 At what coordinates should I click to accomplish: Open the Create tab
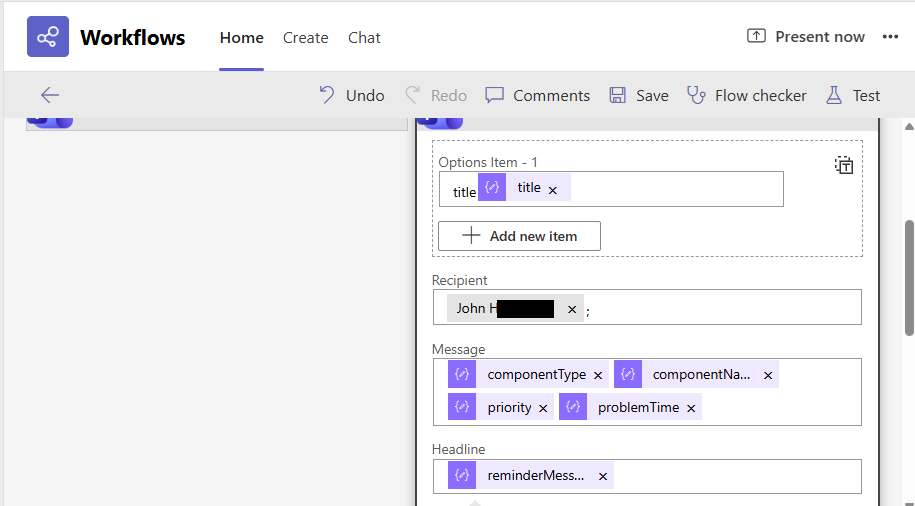click(x=305, y=38)
